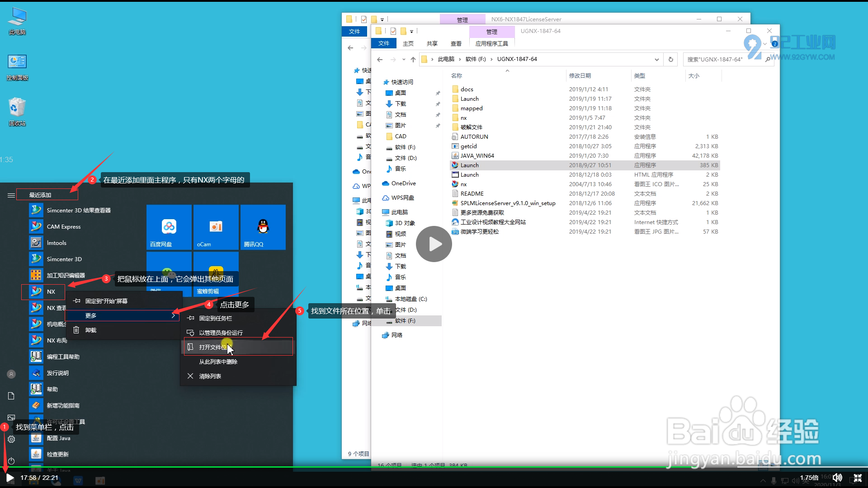Select 破解文件 folder
The width and height of the screenshot is (868, 488).
[x=472, y=127]
